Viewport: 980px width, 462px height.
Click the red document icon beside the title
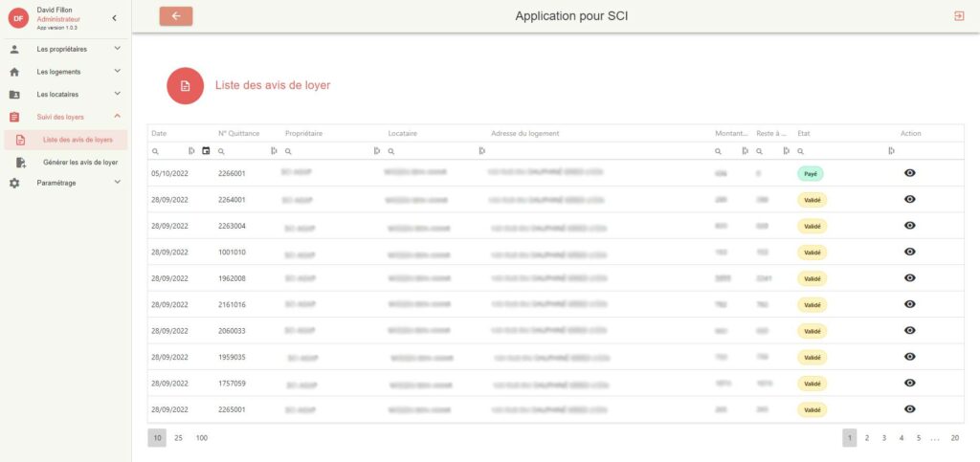[186, 86]
